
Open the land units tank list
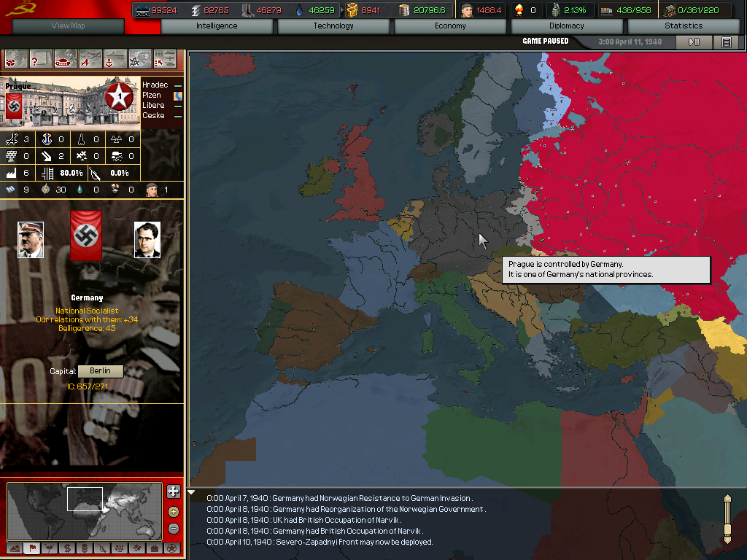pyautogui.click(x=65, y=60)
